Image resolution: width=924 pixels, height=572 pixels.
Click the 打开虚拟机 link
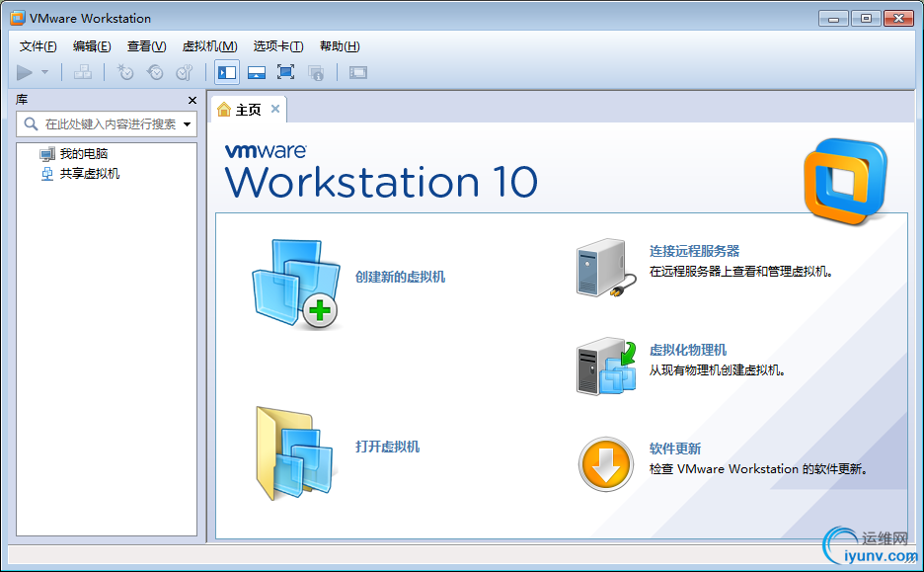[x=387, y=447]
